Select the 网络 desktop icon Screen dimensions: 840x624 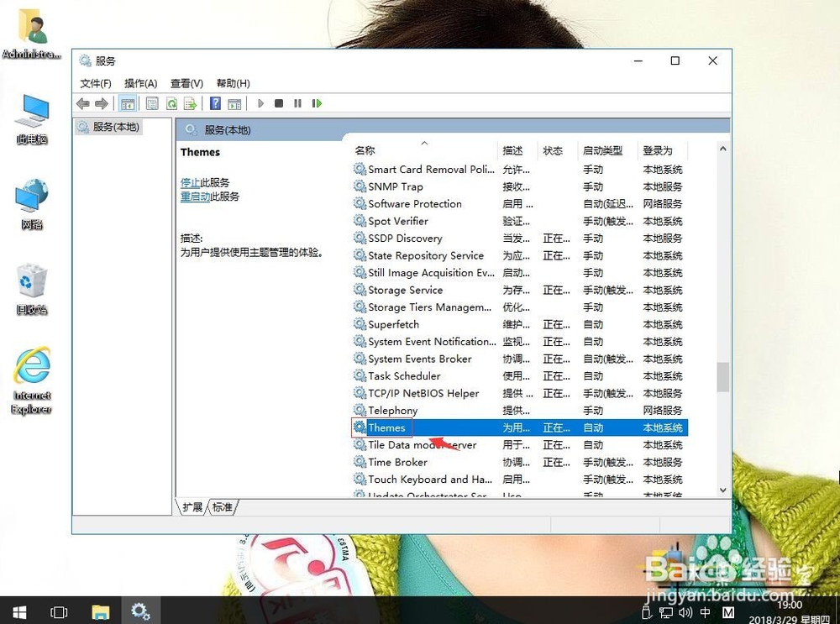coord(32,205)
